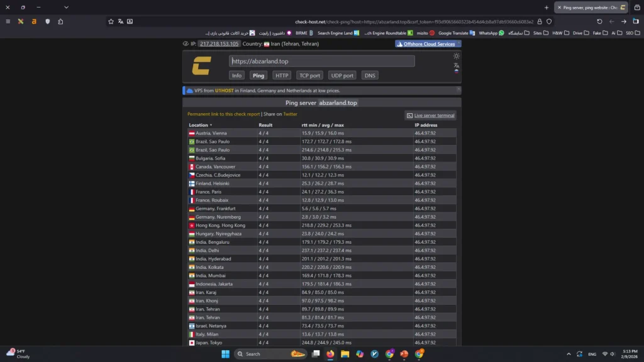Click the host URL input field
This screenshot has width=644, height=362.
tap(321, 61)
